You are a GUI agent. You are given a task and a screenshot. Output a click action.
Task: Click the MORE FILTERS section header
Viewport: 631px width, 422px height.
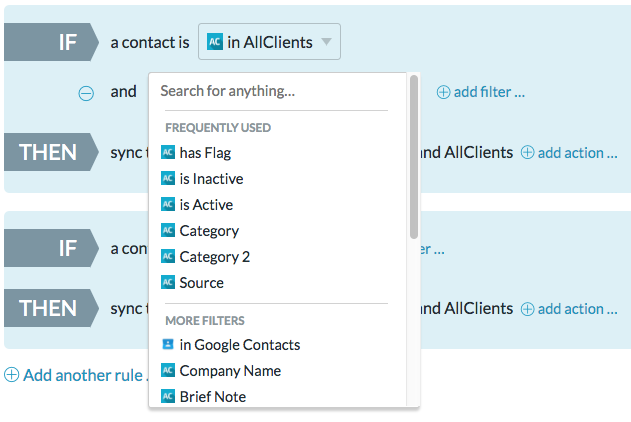tap(205, 321)
